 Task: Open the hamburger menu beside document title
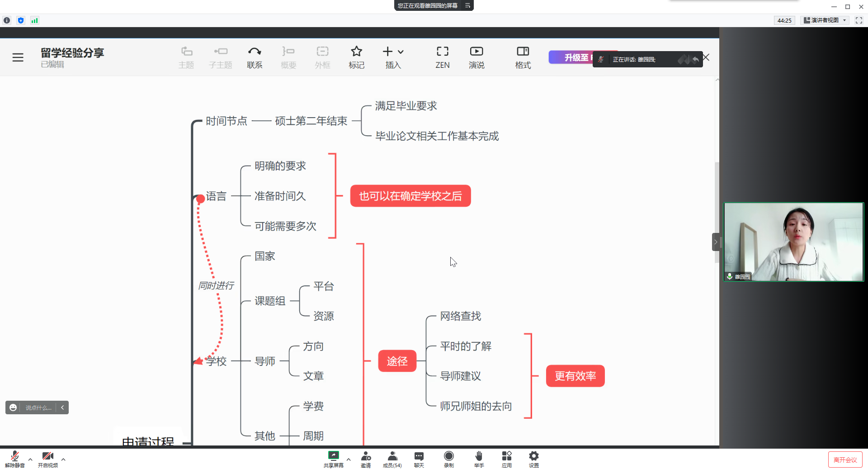coord(18,57)
